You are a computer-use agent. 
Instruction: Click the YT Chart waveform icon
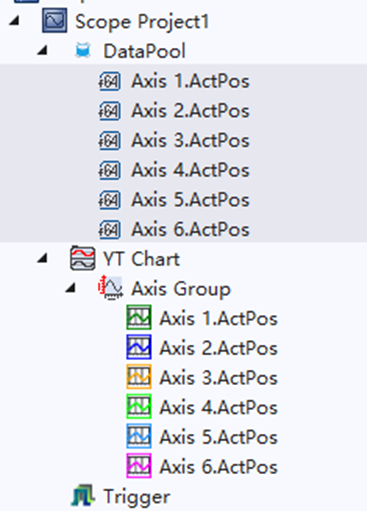coord(82,258)
